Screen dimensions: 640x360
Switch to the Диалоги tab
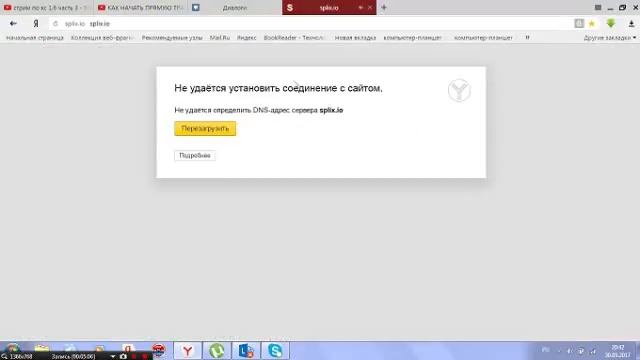tap(235, 7)
